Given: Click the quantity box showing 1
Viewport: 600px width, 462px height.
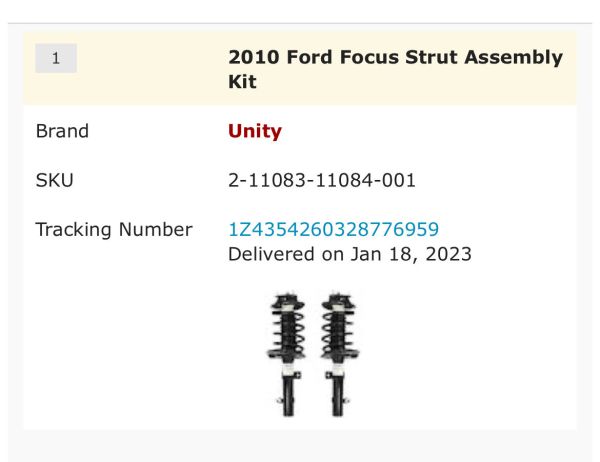Looking at the screenshot, I should 56,59.
